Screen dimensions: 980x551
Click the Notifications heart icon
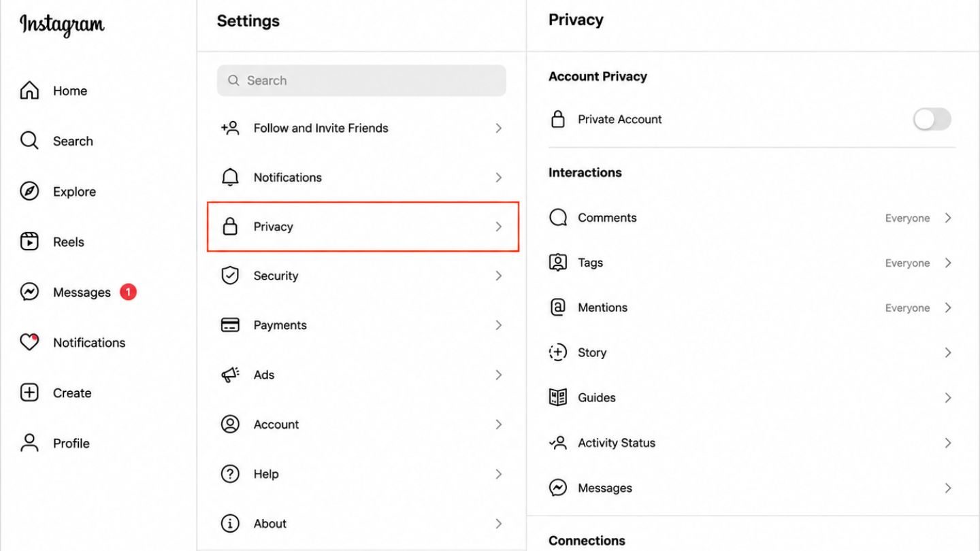tap(29, 342)
